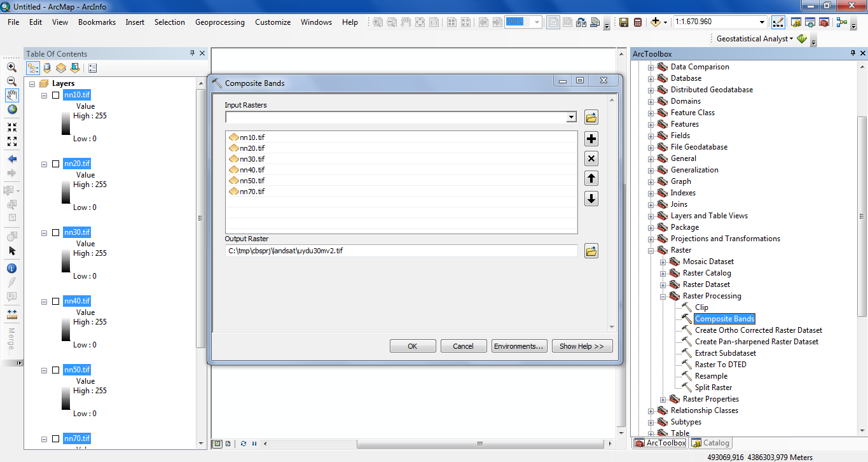The image size is (868, 462).
Task: Remove selected raster with X button
Action: click(x=591, y=159)
